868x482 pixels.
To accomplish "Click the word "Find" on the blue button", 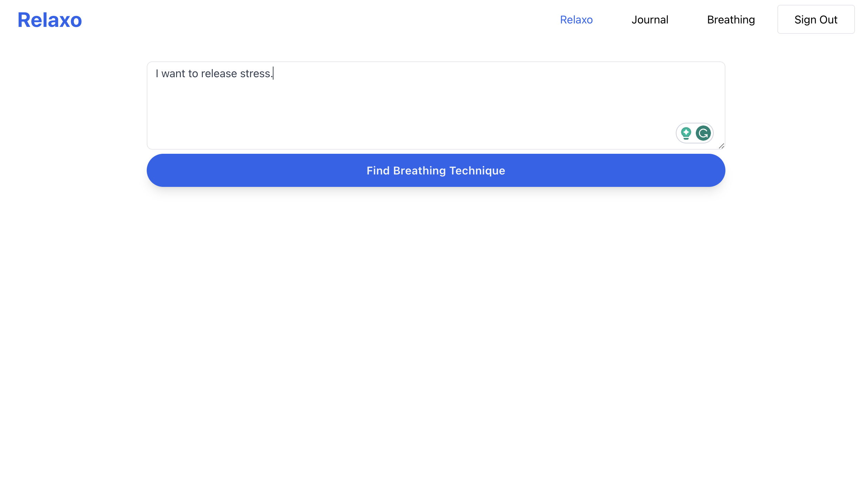I will [x=378, y=171].
